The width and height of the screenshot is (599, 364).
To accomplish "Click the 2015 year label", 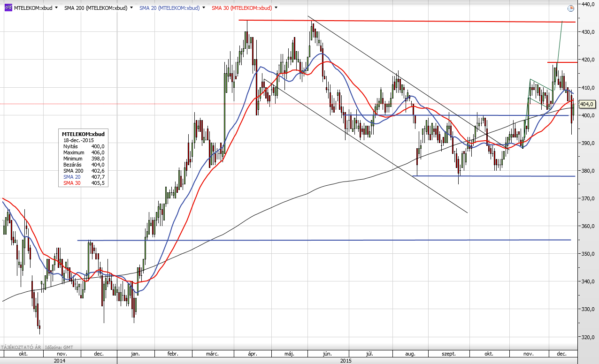I will click(346, 361).
